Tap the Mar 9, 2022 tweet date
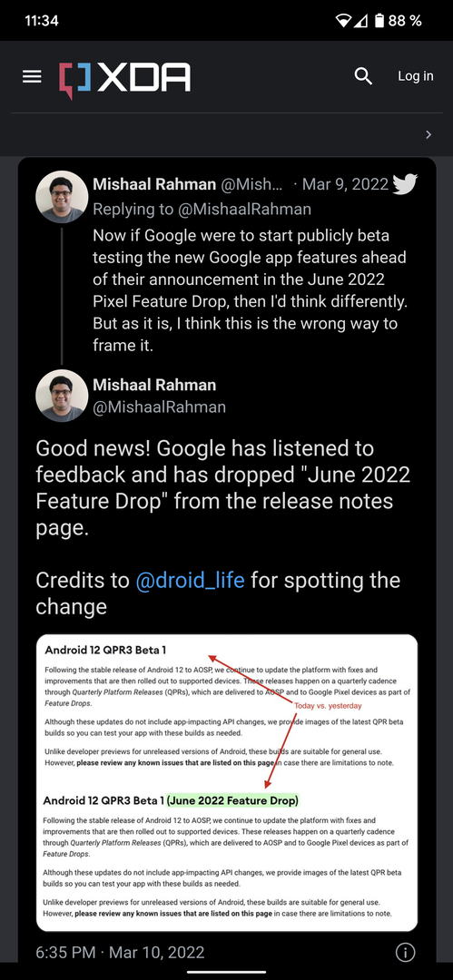Image resolution: width=453 pixels, height=980 pixels. [x=345, y=184]
